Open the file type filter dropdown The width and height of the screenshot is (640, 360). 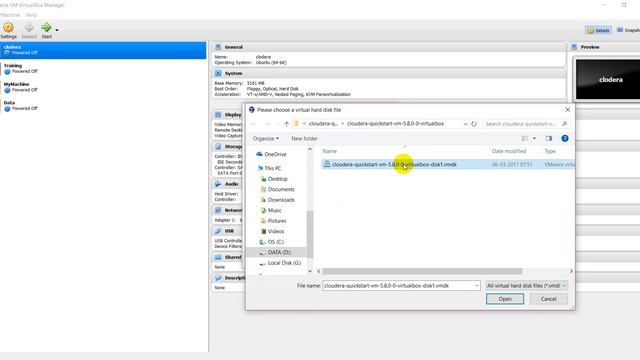pos(527,286)
